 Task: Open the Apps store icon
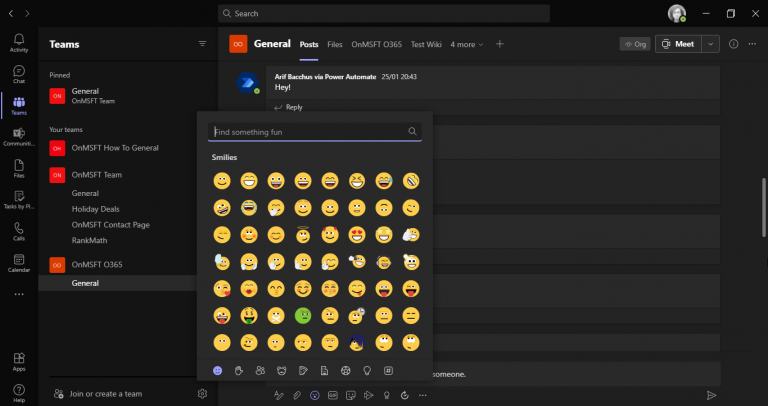[19, 362]
